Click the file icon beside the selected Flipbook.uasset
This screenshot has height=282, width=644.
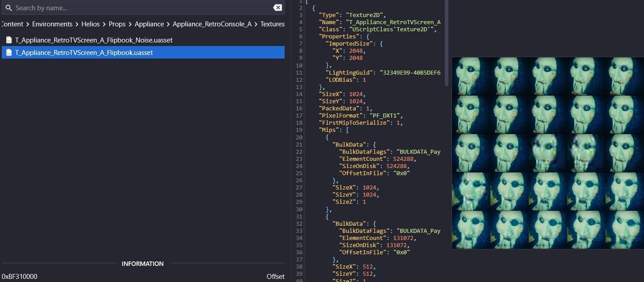(x=9, y=53)
